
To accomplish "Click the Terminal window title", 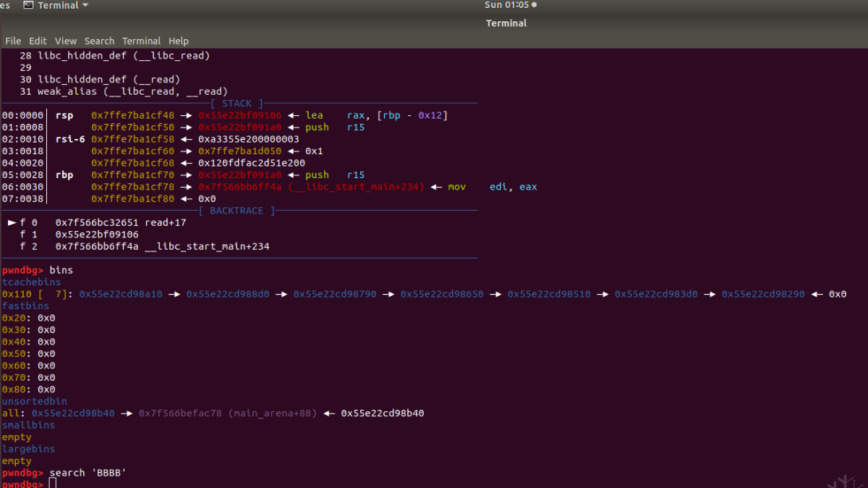I will tap(506, 23).
